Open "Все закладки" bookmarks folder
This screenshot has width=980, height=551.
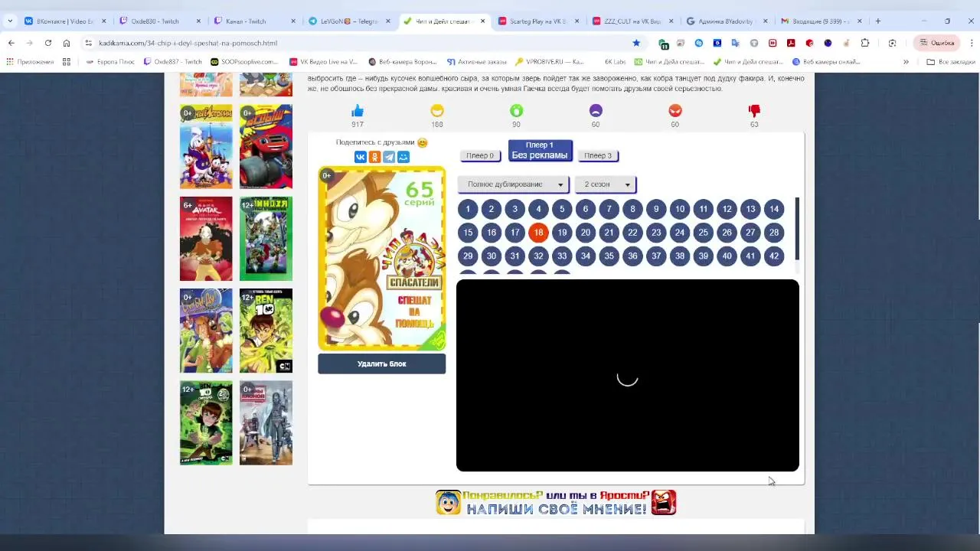coord(951,62)
